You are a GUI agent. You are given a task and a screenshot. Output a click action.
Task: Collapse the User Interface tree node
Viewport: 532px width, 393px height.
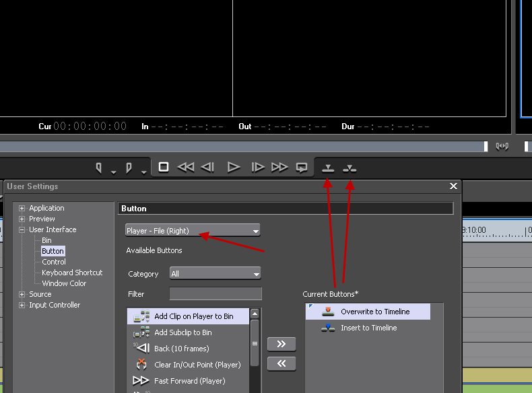point(22,230)
